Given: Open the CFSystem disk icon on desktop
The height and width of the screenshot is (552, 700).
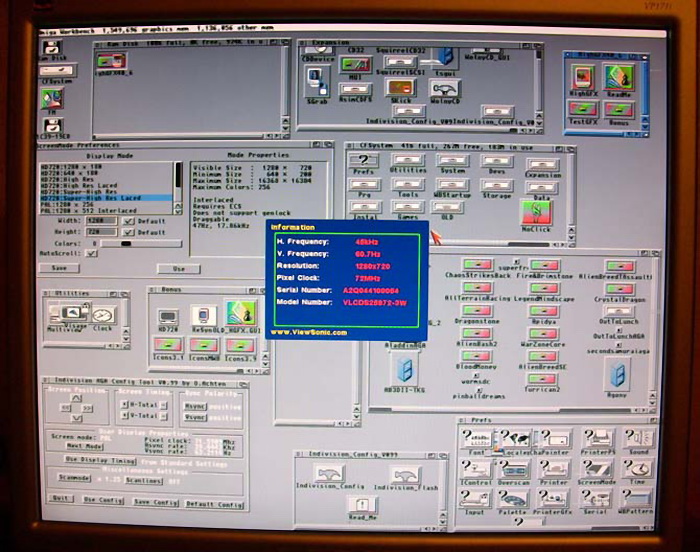Looking at the screenshot, I should click(57, 70).
